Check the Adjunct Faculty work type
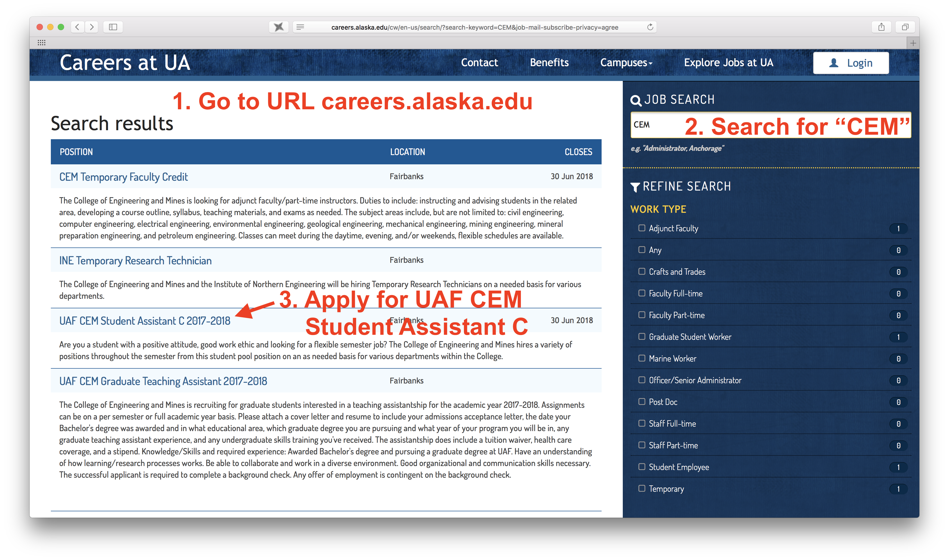 tap(641, 228)
